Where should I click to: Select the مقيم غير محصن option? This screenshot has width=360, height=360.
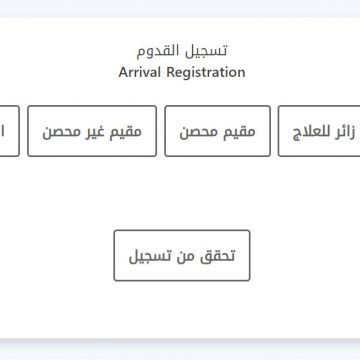coord(92,131)
